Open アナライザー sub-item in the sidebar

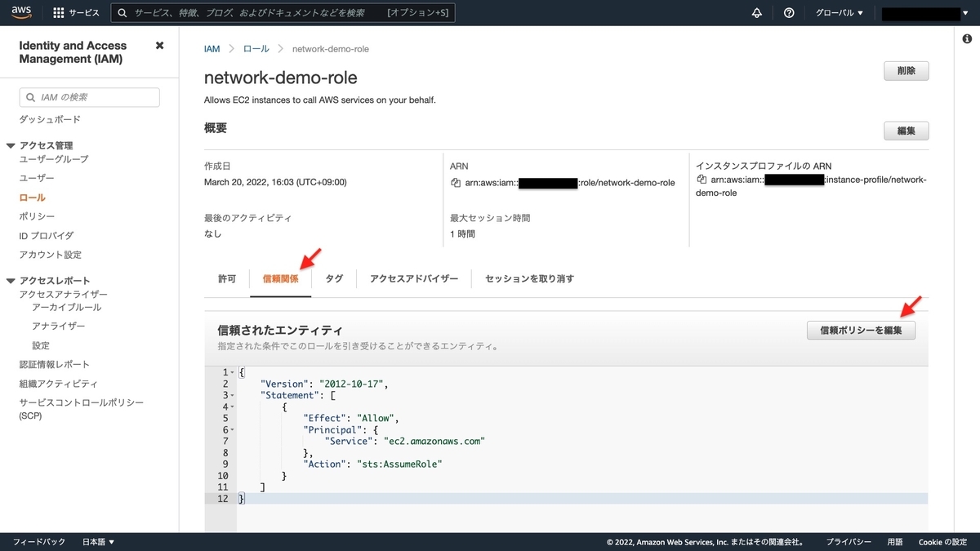[x=58, y=326]
